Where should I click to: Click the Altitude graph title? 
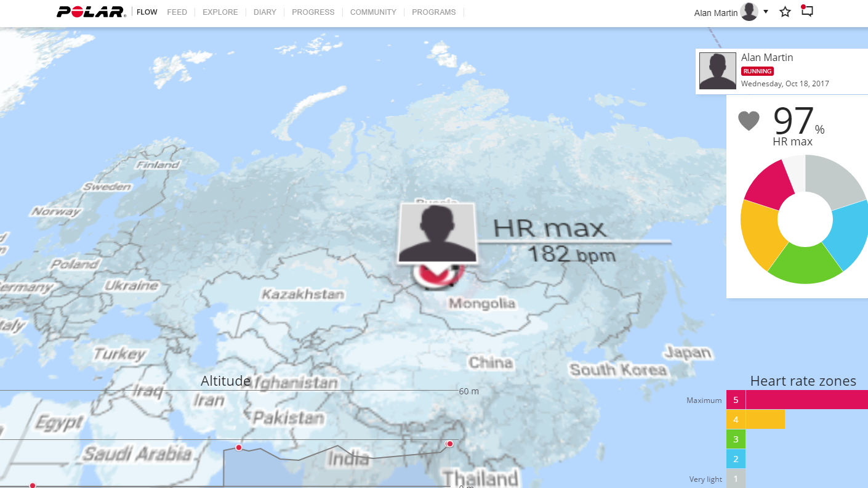point(225,381)
